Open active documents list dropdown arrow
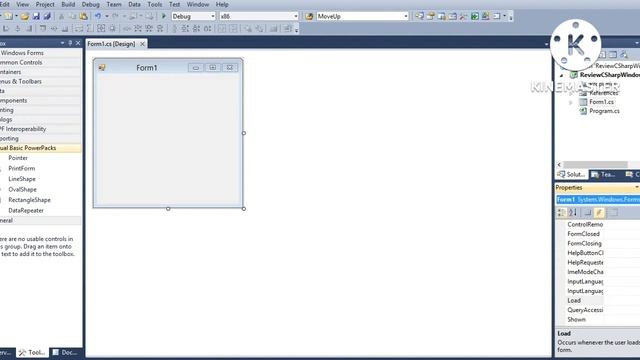Viewport: 640px width, 360px height. tap(547, 44)
